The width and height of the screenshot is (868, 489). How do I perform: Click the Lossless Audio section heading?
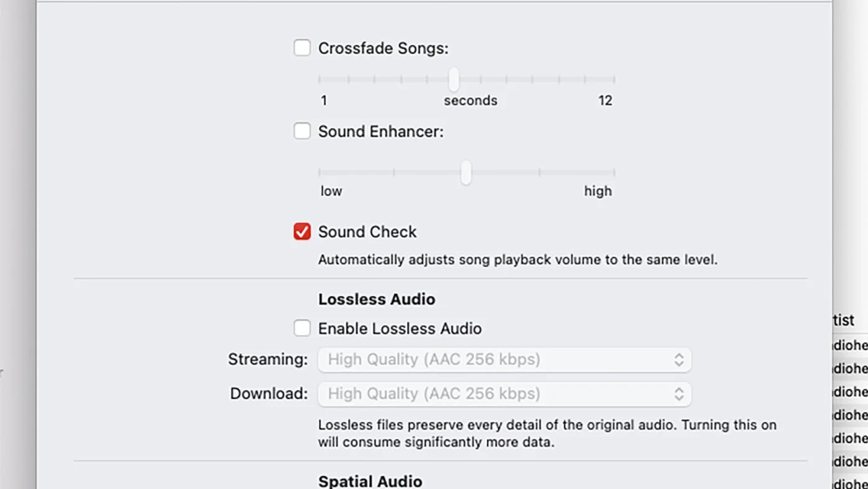[x=377, y=299]
